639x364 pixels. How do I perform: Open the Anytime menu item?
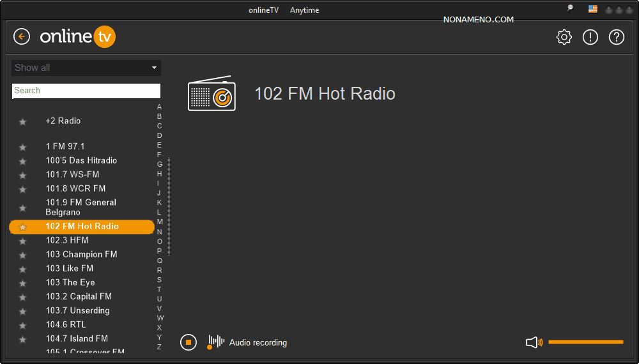coord(304,10)
